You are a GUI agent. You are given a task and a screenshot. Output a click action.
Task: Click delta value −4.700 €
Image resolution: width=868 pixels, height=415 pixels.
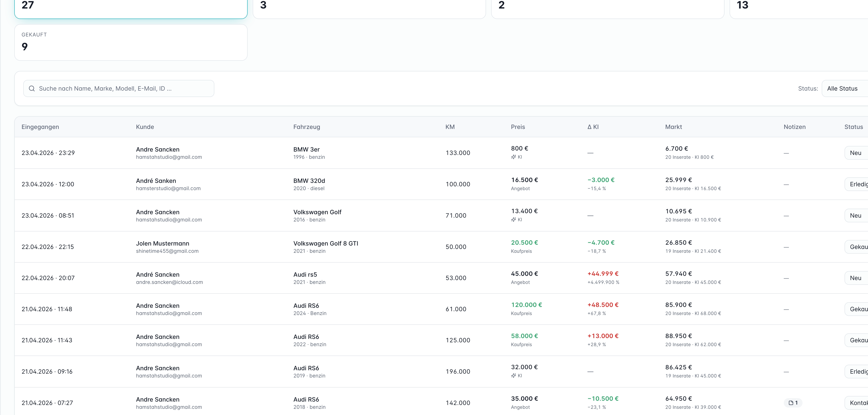[601, 243]
